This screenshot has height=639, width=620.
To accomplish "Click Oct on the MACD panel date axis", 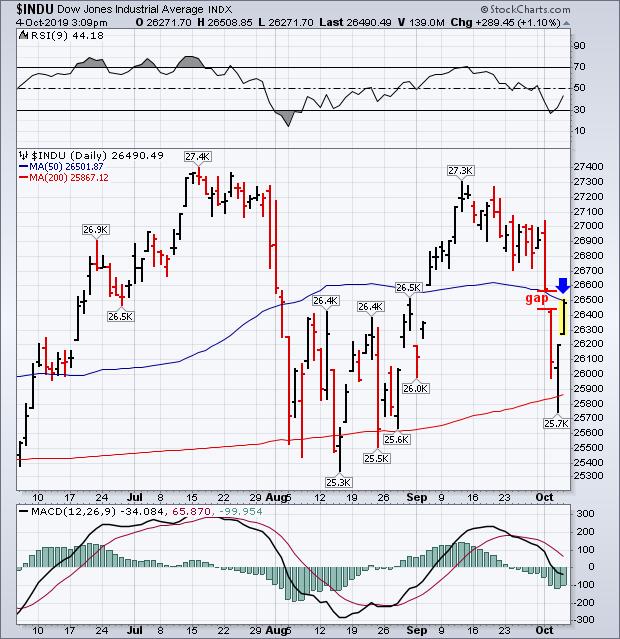I will [544, 630].
